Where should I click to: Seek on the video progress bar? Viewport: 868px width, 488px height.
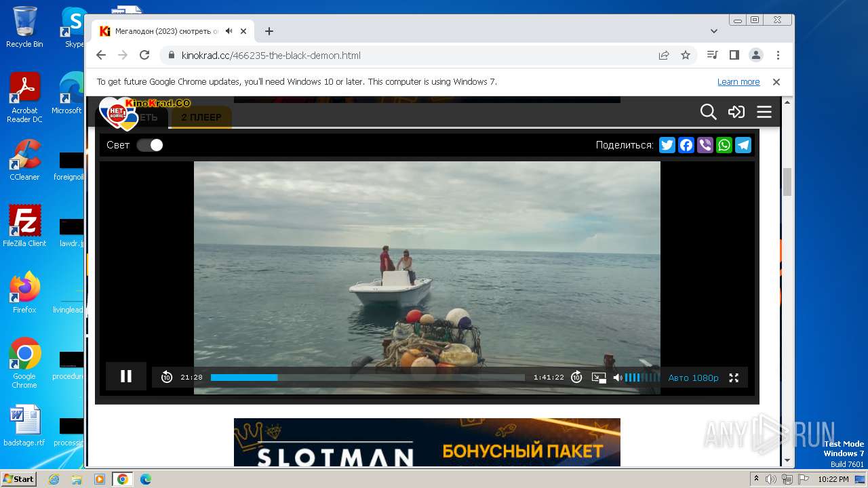point(368,378)
